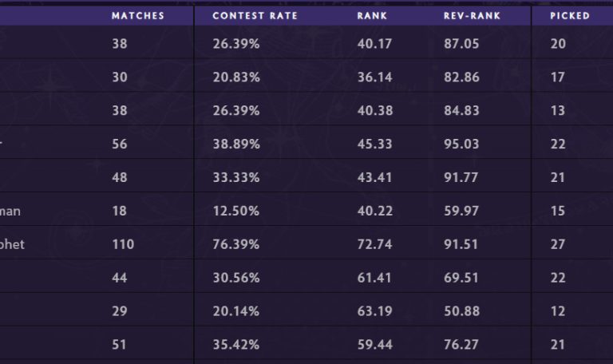Click the 76.39% contest rate cell
The image size is (613, 364).
pos(235,244)
